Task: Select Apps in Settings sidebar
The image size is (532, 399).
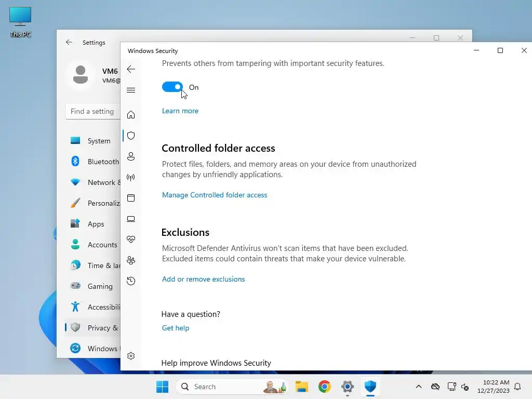Action: pos(92,224)
